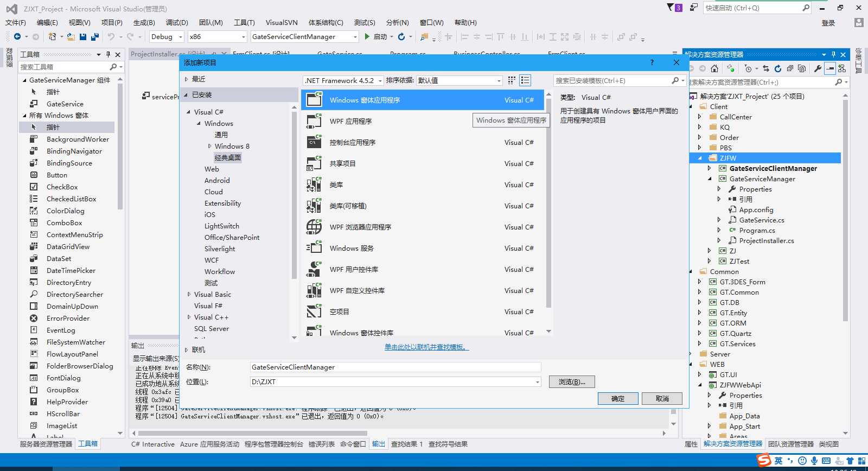Viewport: 868px width, 471px height.
Task: Open the x86 platform dropdown
Action: pyautogui.click(x=217, y=36)
